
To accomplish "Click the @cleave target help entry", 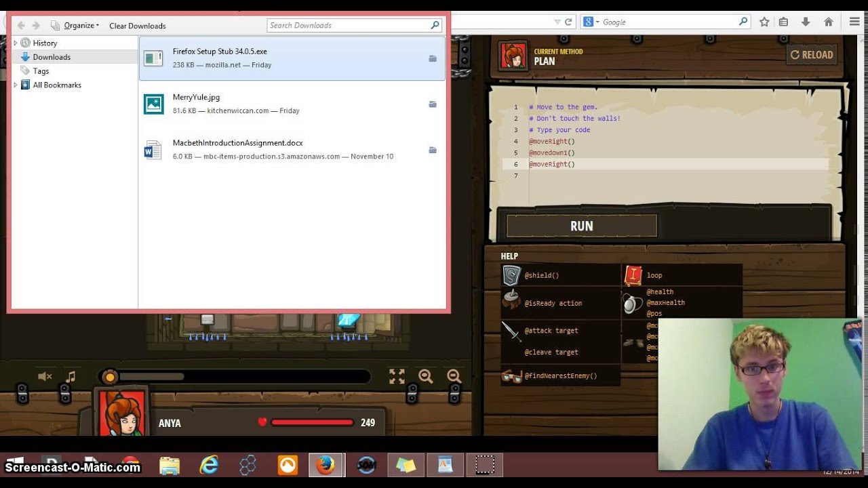I will 551,352.
